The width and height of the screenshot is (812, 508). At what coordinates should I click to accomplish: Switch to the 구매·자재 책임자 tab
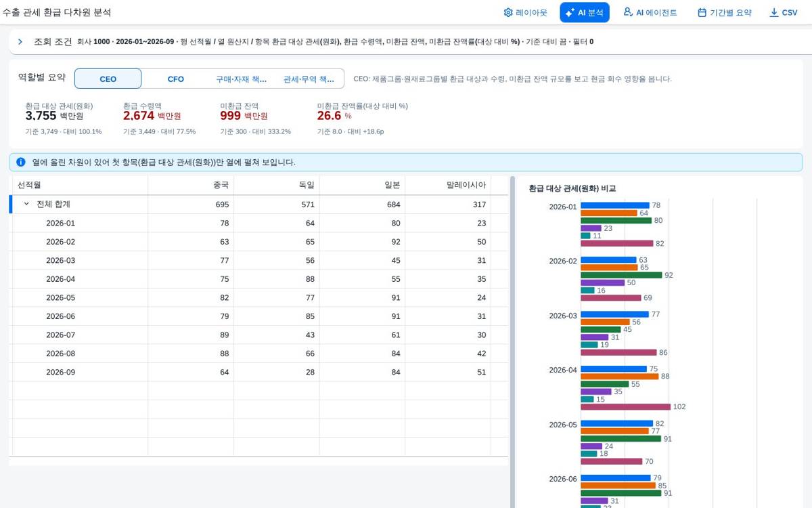[x=242, y=79]
